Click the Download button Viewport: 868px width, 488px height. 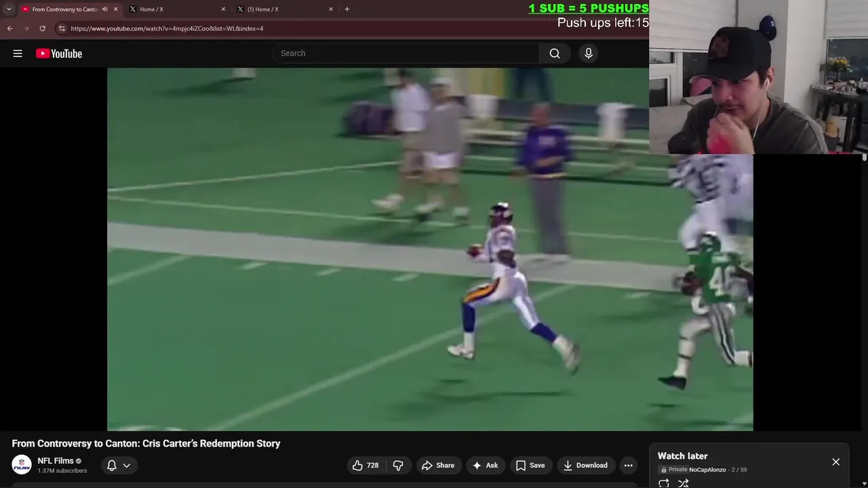(585, 466)
